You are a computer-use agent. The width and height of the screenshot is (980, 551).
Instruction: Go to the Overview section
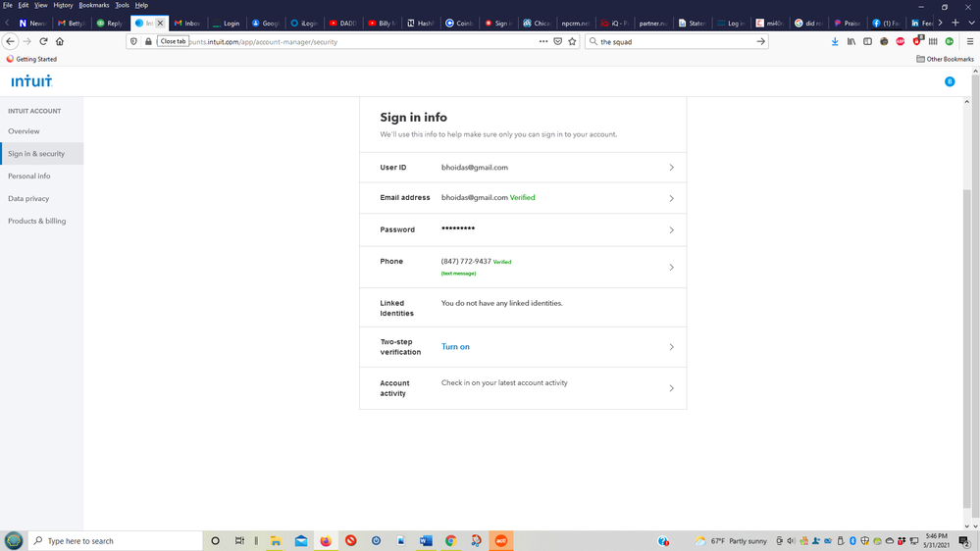click(x=24, y=131)
